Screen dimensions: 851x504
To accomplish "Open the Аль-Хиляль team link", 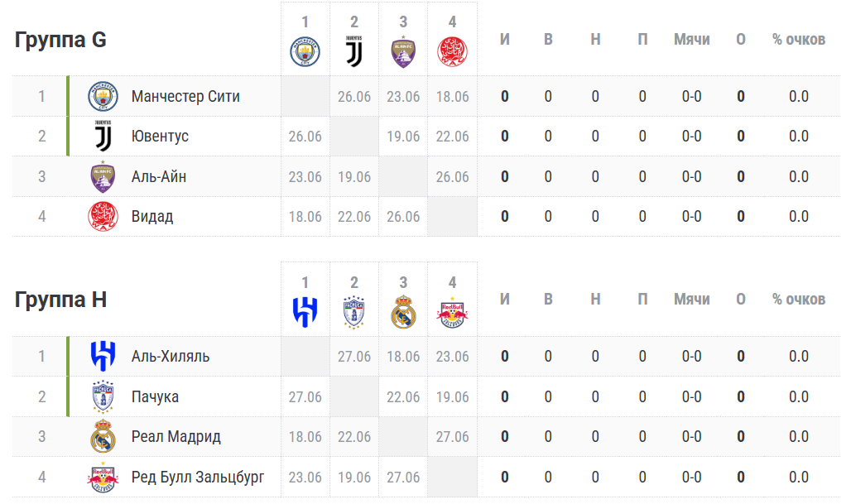I will pyautogui.click(x=171, y=357).
